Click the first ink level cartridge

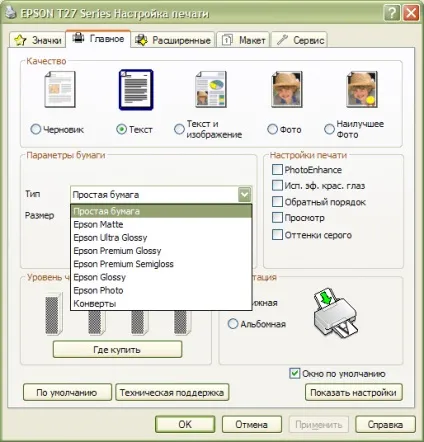(53, 313)
